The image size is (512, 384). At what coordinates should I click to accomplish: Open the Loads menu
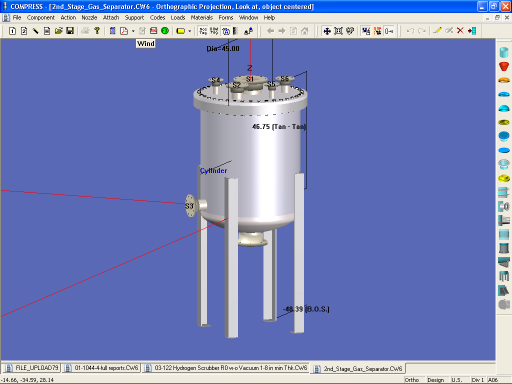(x=178, y=18)
